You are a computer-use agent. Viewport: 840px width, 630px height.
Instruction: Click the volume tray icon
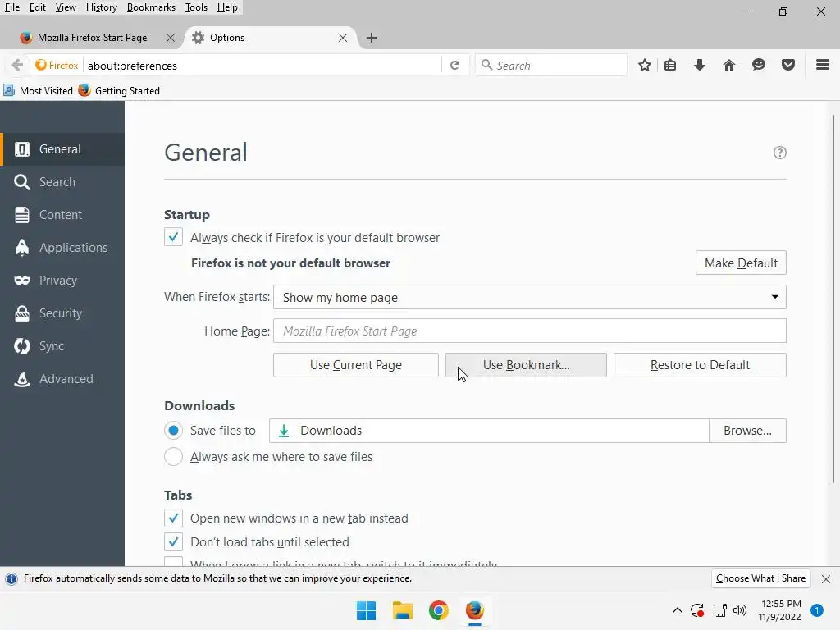coord(740,610)
